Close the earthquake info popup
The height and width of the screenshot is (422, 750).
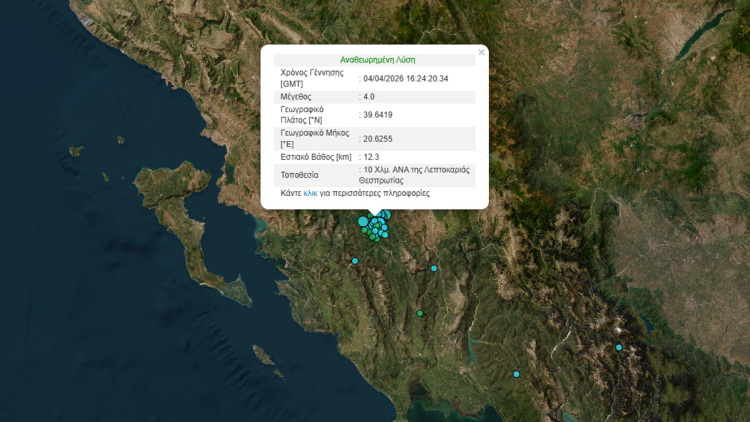pyautogui.click(x=481, y=52)
